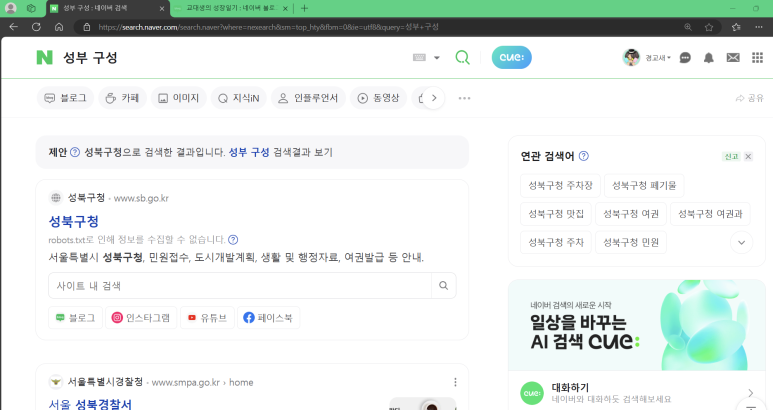Open the 서울 성북경찰서 title link
773x410 pixels.
click(x=90, y=405)
